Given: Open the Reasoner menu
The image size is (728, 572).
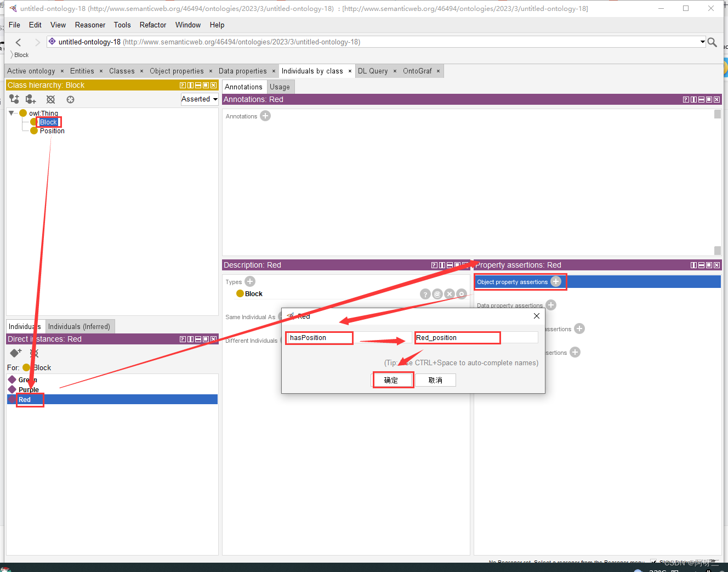Looking at the screenshot, I should click(x=90, y=25).
